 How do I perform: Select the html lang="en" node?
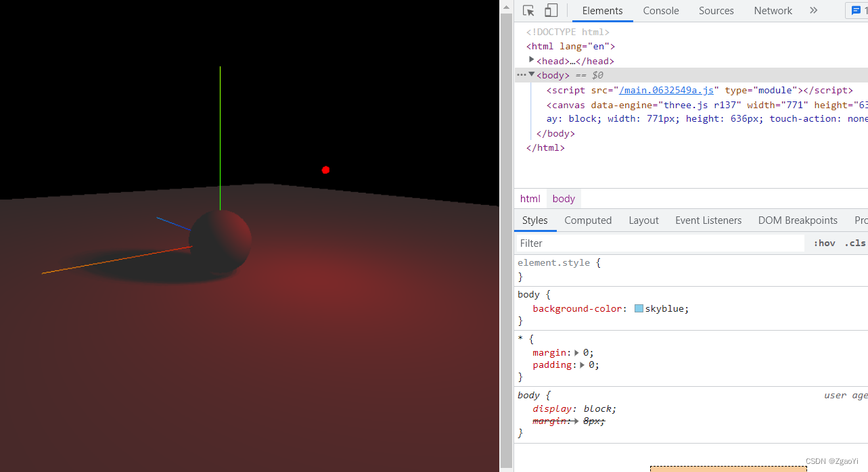click(x=570, y=47)
